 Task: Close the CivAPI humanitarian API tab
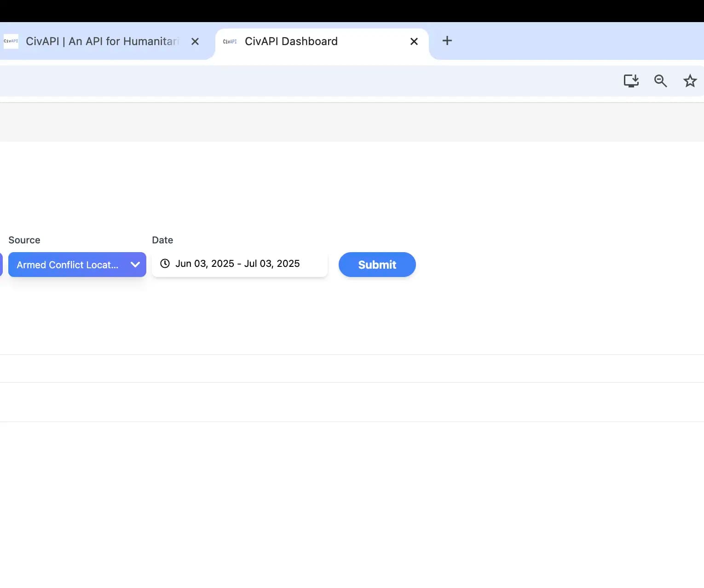pos(195,41)
